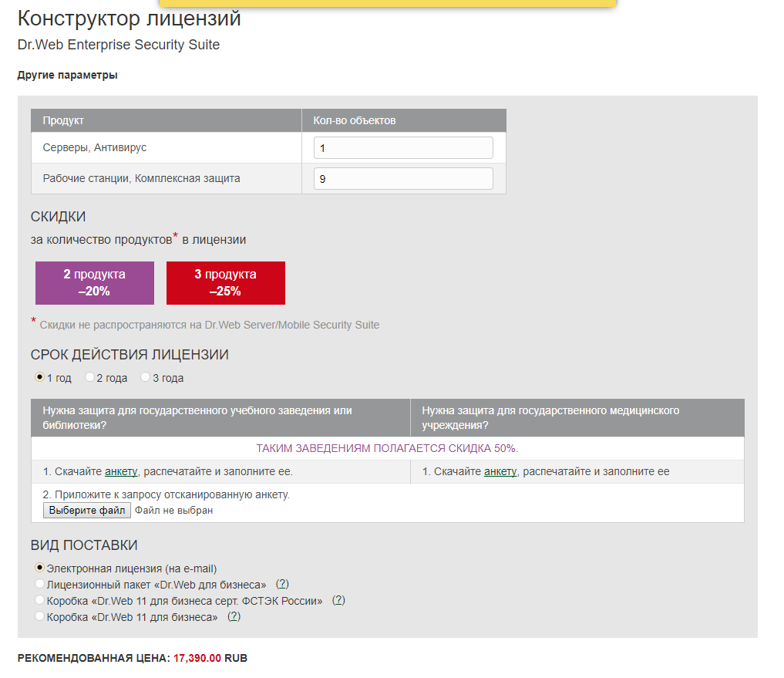Select the 1 год license term
784x678 pixels.
pyautogui.click(x=39, y=376)
